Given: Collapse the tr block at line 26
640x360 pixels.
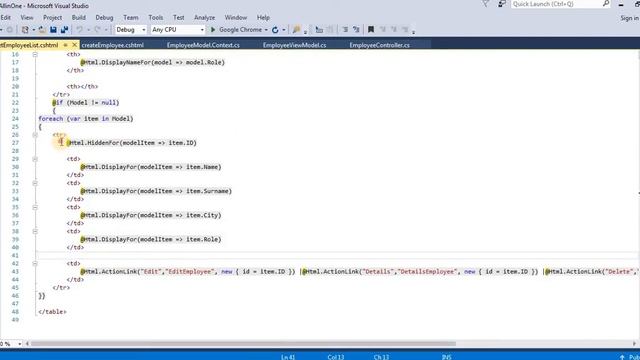Looking at the screenshot, I should (35, 135).
